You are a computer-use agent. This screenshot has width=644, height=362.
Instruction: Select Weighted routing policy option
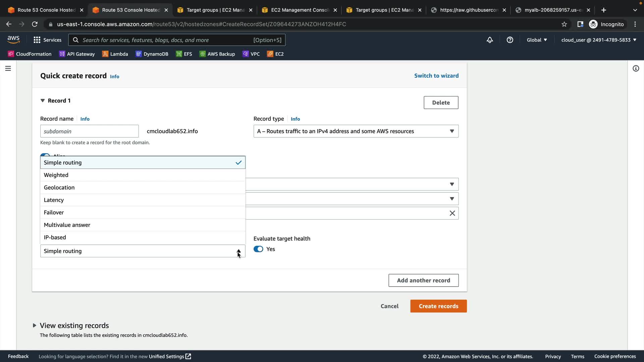point(56,175)
